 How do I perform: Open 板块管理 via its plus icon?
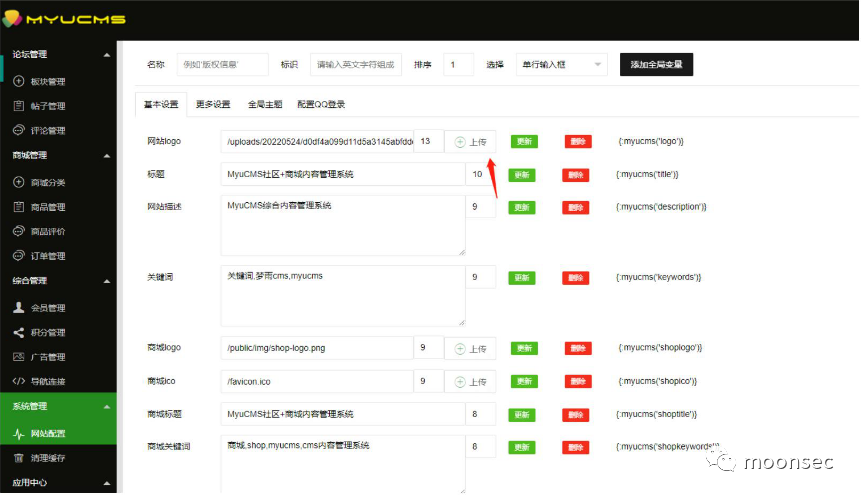point(19,81)
